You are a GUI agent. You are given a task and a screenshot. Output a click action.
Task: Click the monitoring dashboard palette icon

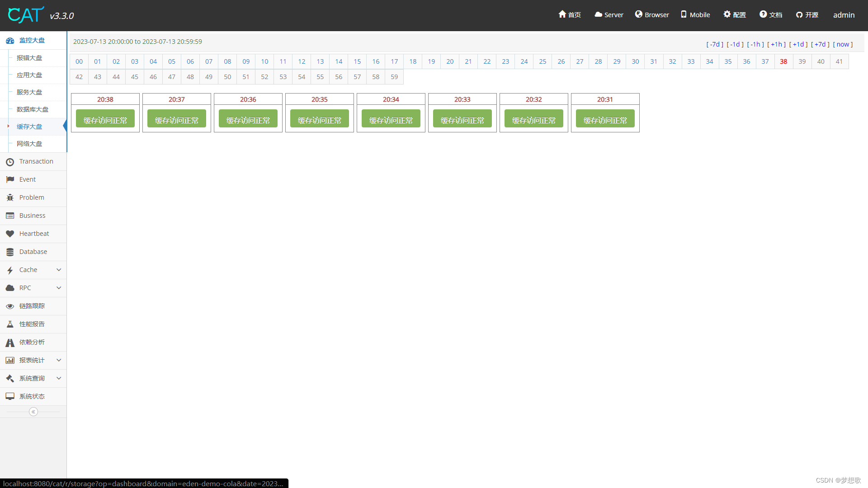pyautogui.click(x=10, y=41)
